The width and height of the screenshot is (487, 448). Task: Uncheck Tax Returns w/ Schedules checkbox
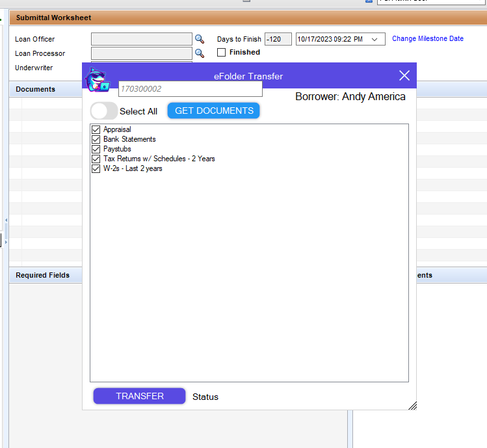pyautogui.click(x=96, y=159)
